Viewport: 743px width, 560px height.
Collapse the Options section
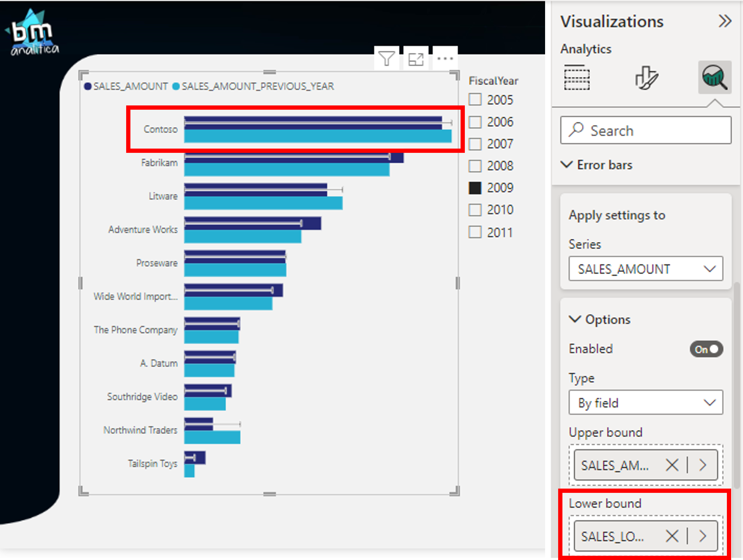point(575,319)
